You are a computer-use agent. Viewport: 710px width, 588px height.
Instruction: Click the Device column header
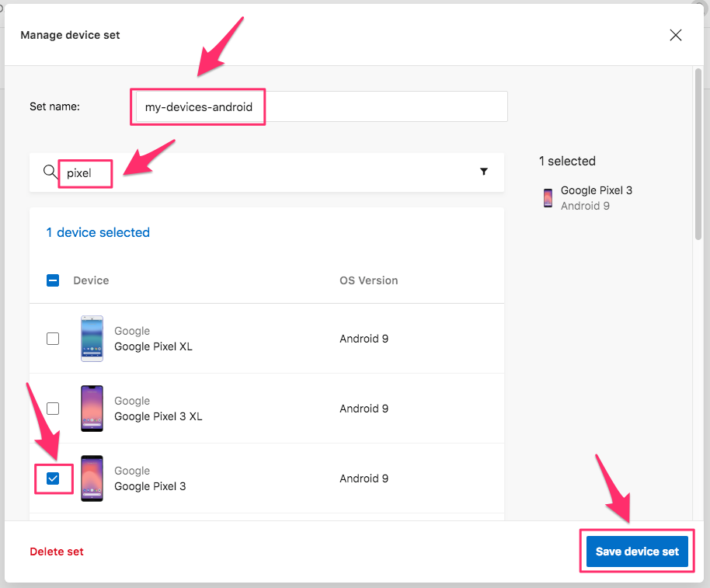point(91,280)
